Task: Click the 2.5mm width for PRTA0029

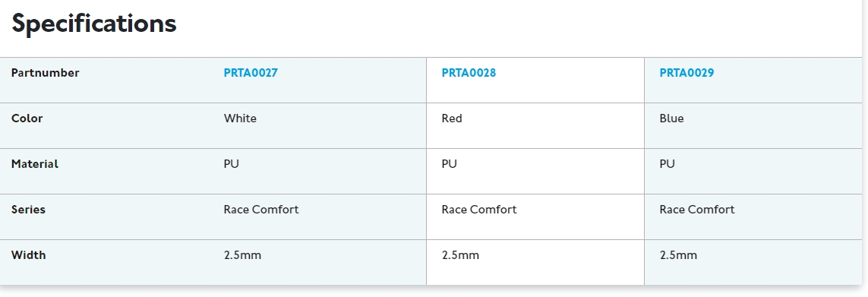Action: (x=678, y=255)
